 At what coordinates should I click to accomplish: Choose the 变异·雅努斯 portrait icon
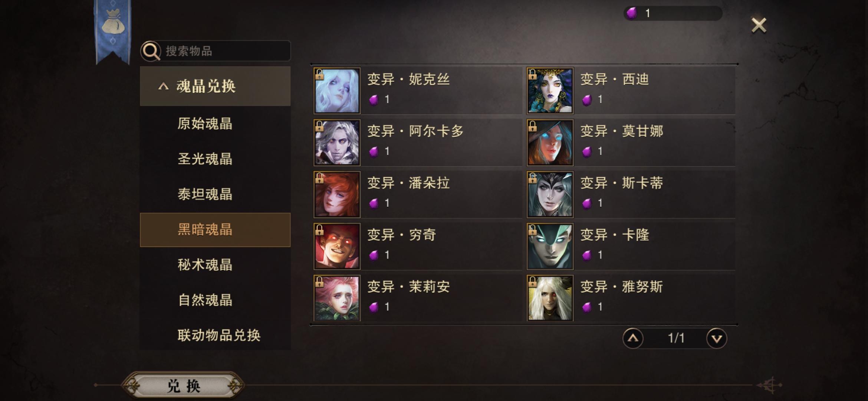(550, 298)
